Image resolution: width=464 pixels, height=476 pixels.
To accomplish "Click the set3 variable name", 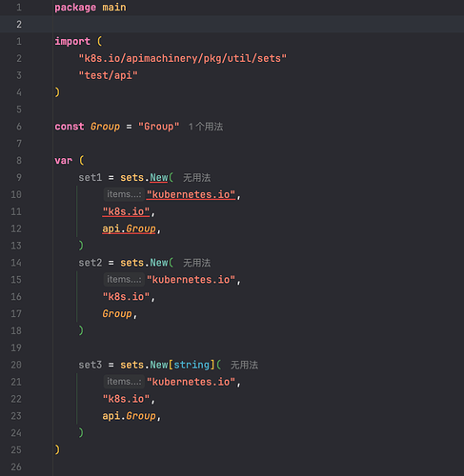I will point(91,365).
